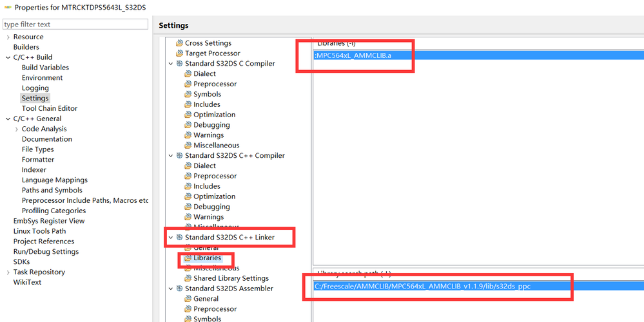Viewport: 644px width, 322px height.
Task: Open the Builders properties page
Action: click(x=26, y=47)
